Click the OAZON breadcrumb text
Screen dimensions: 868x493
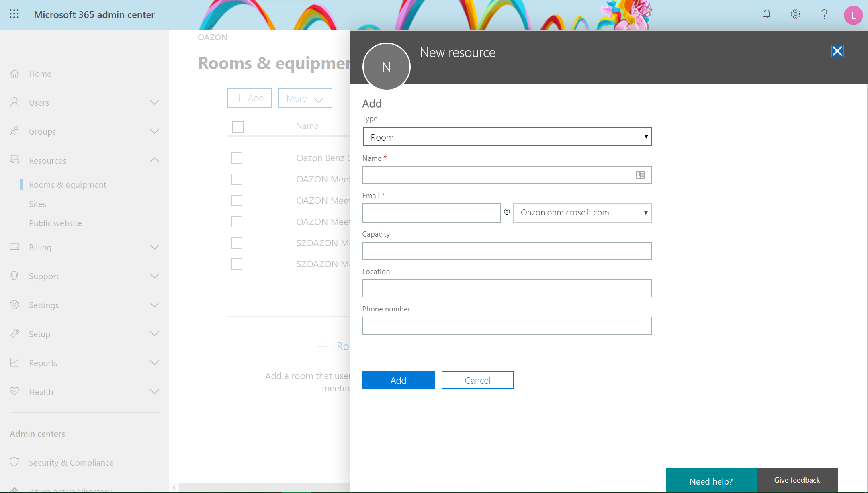click(x=213, y=37)
